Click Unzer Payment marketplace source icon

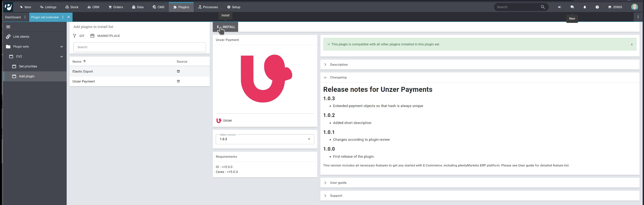[x=178, y=81]
